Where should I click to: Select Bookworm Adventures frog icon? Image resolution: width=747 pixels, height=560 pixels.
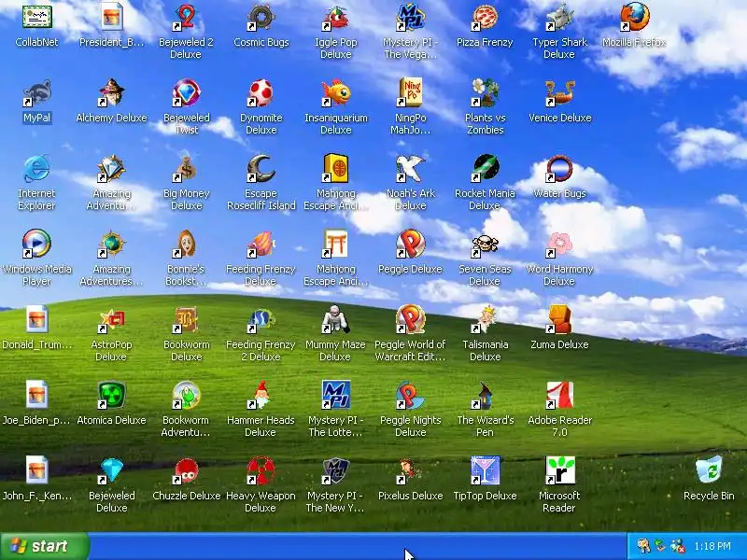point(186,395)
